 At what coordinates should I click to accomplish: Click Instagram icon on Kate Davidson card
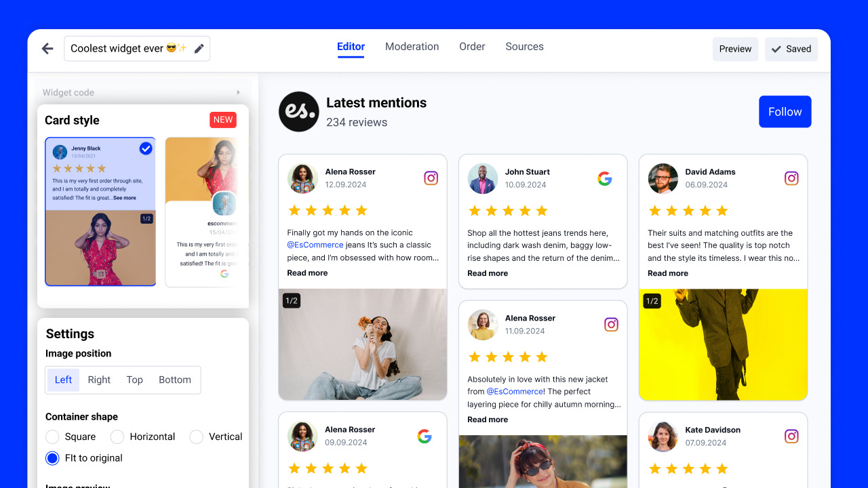791,436
